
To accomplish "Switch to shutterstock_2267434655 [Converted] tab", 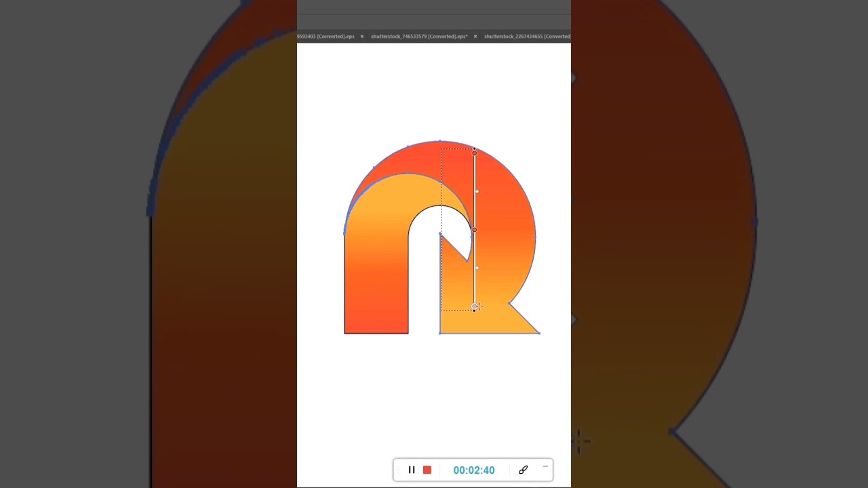I will click(x=527, y=37).
